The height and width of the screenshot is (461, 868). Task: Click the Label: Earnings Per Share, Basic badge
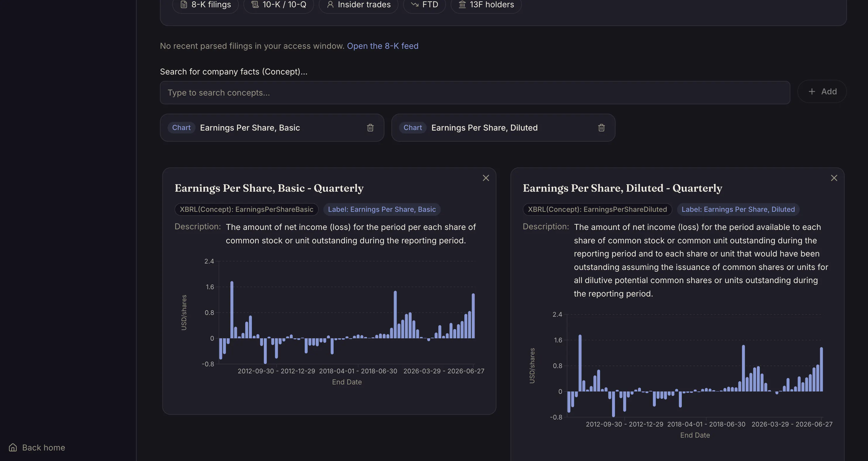pyautogui.click(x=382, y=209)
